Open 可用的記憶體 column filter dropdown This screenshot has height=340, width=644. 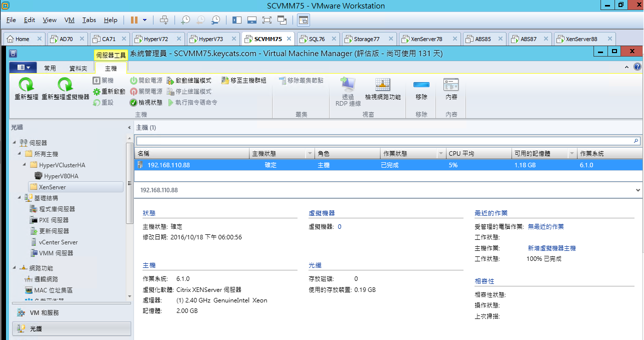coord(571,154)
